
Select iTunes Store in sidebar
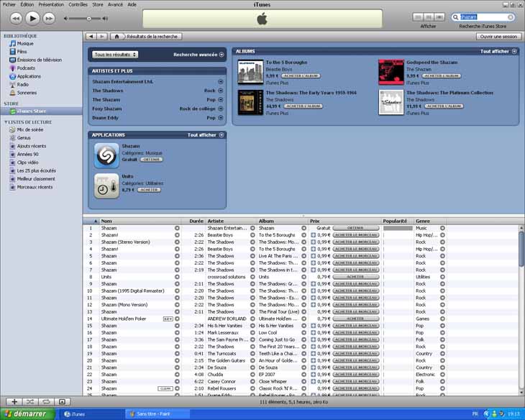click(x=41, y=111)
